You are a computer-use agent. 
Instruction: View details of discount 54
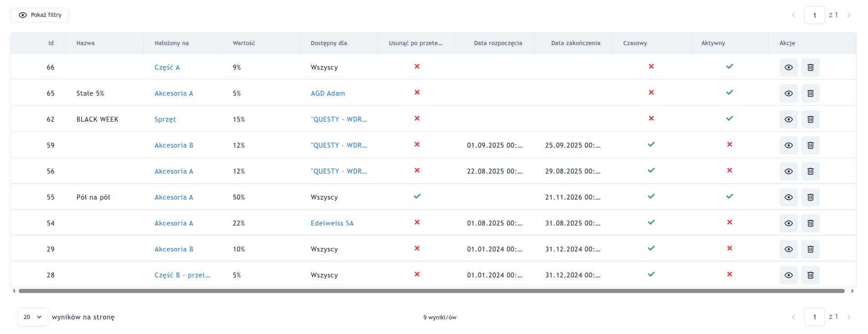[788, 223]
